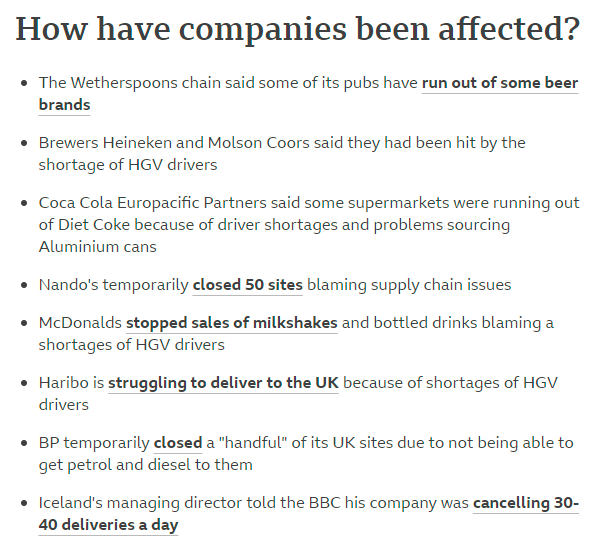Click the bullet point beside the Wetherspoons item
The image size is (613, 541).
pos(23,84)
